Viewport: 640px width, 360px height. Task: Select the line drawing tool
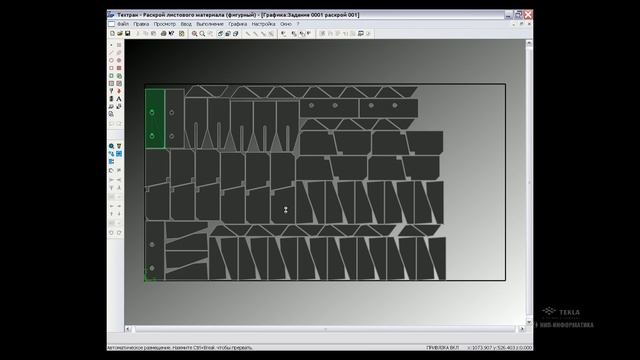click(111, 53)
